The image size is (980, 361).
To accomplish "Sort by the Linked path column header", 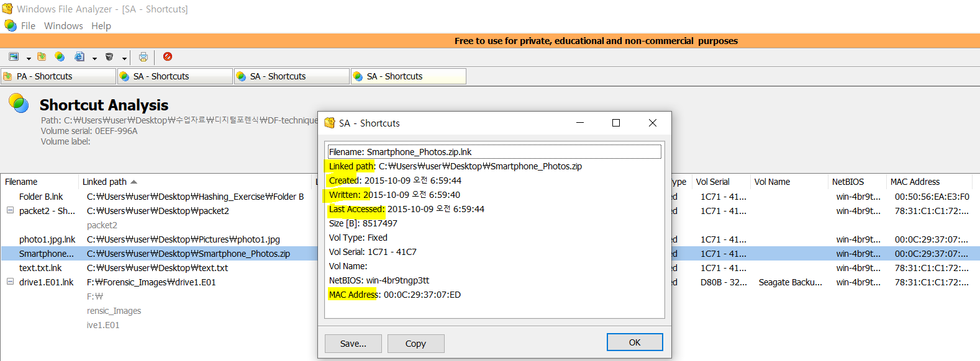I will pos(195,182).
